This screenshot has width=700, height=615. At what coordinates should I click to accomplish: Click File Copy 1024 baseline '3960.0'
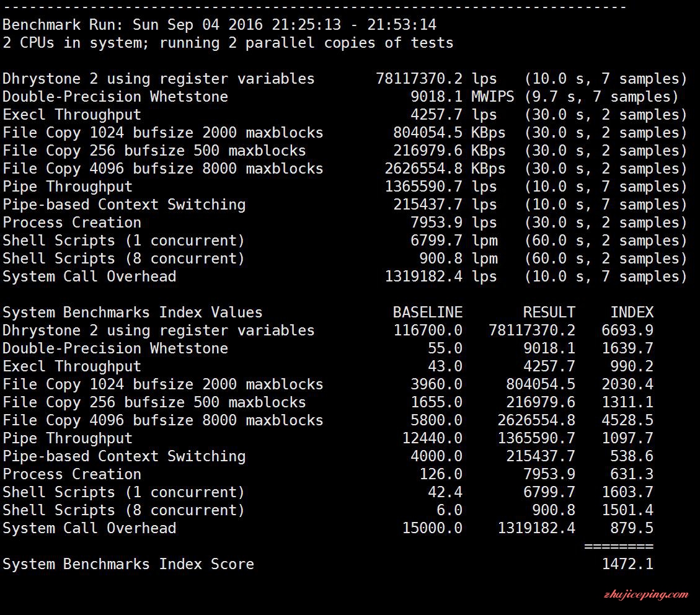click(x=436, y=384)
